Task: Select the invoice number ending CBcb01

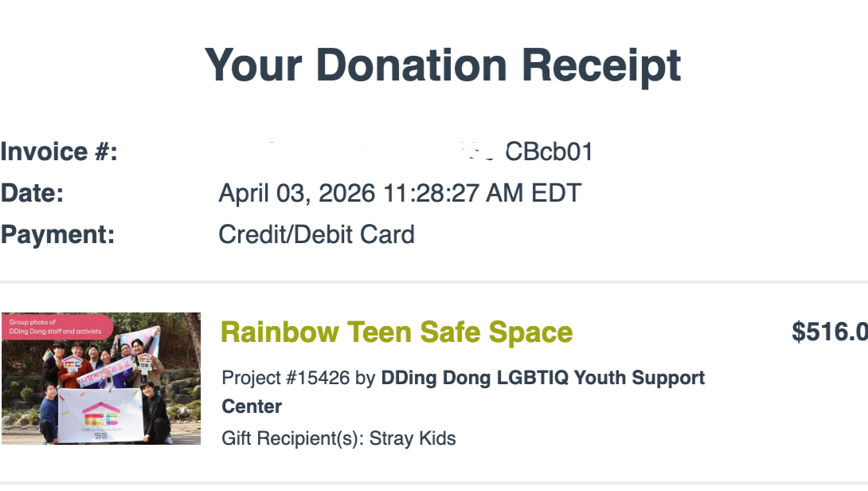Action: [549, 151]
